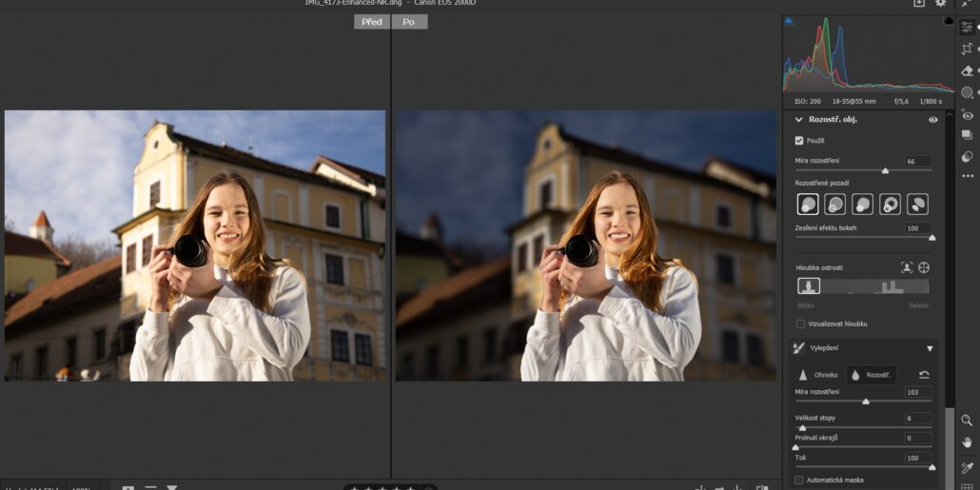The width and height of the screenshot is (980, 490).
Task: Edit the brush Míra rozostření value 103
Action: pyautogui.click(x=918, y=393)
